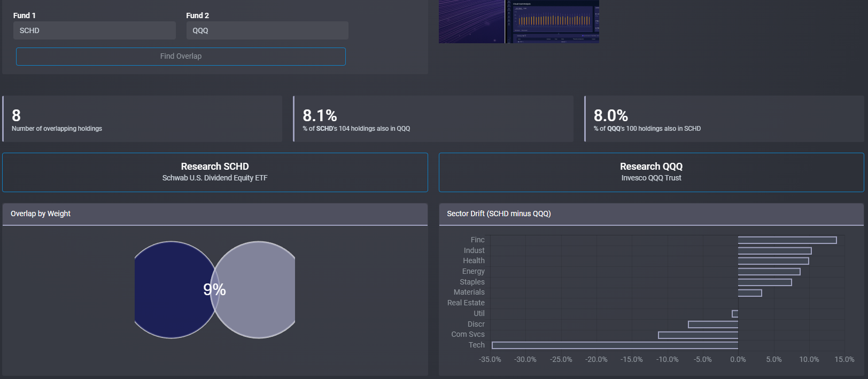Image resolution: width=868 pixels, height=379 pixels.
Task: Click the Energy sector bar
Action: tap(769, 272)
